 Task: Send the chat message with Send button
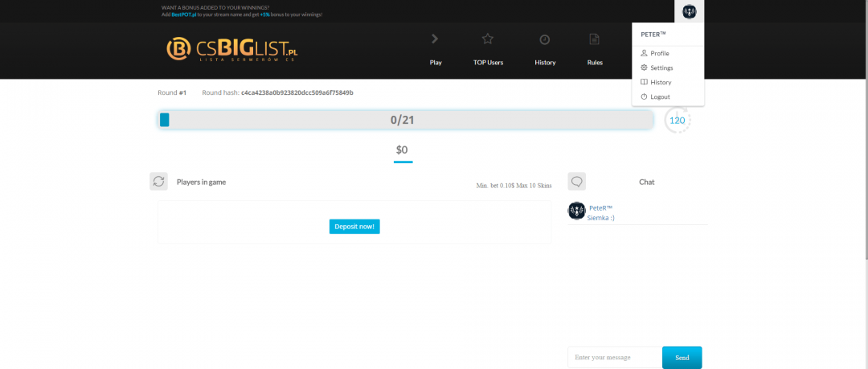[682, 358]
